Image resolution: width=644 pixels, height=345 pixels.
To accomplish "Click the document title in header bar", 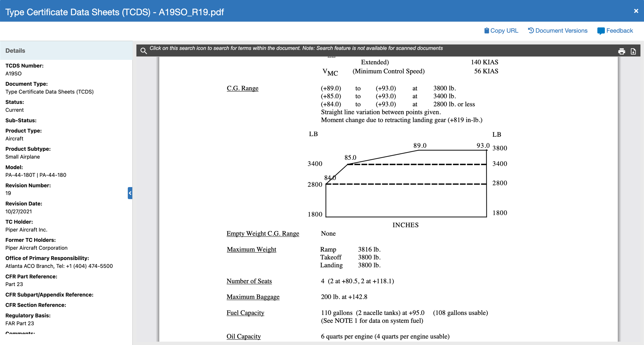I will (x=115, y=12).
